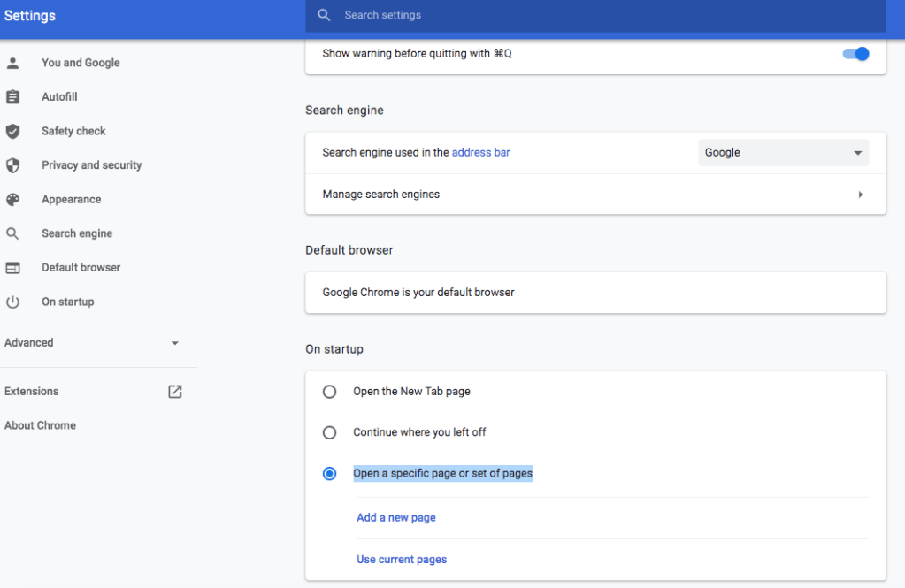905x588 pixels.
Task: Expand the Advanced section in sidebar
Action: click(174, 343)
